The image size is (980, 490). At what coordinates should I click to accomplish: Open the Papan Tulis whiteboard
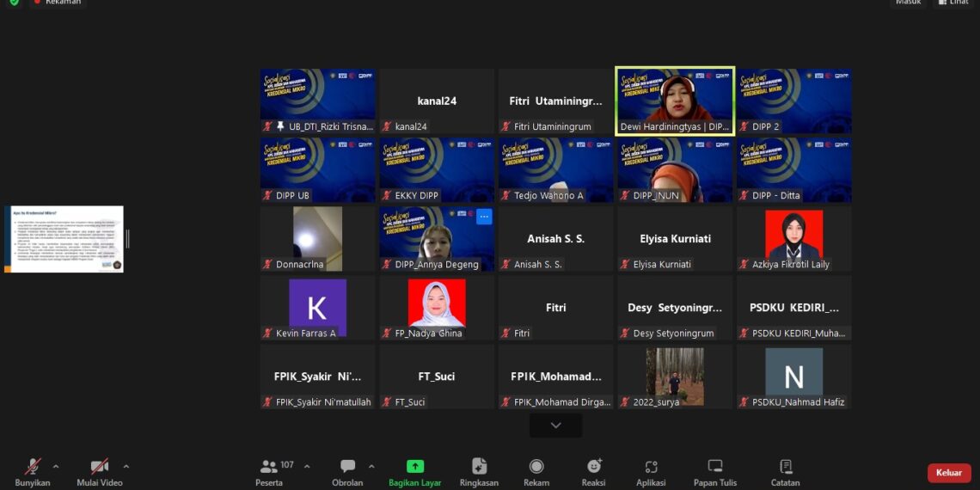pyautogui.click(x=715, y=467)
